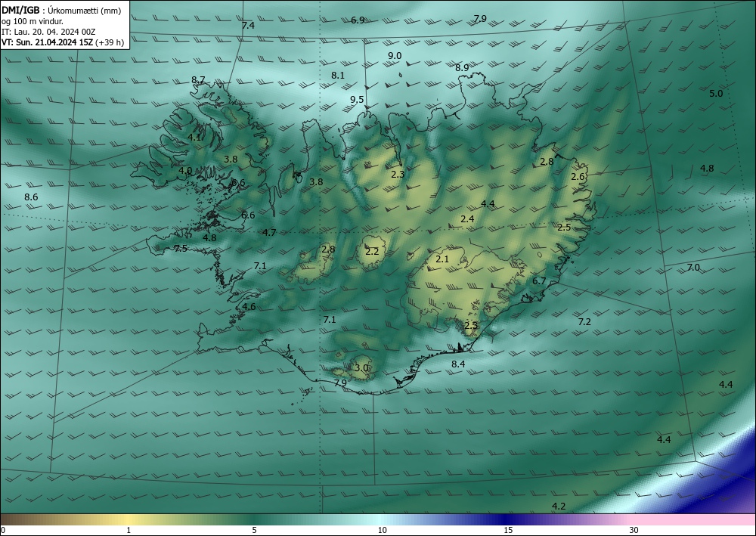Click the 2.1 value on the map
Viewport: 756px width, 536px height.
click(x=442, y=259)
